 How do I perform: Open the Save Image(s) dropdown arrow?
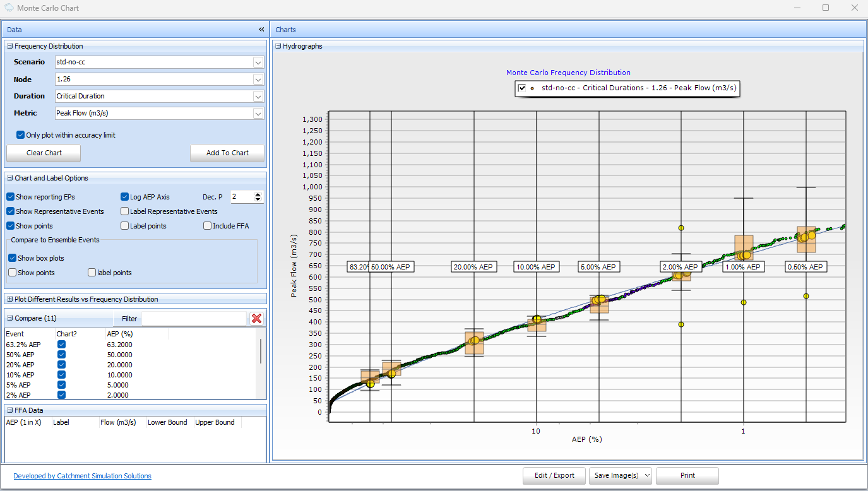[x=646, y=476]
